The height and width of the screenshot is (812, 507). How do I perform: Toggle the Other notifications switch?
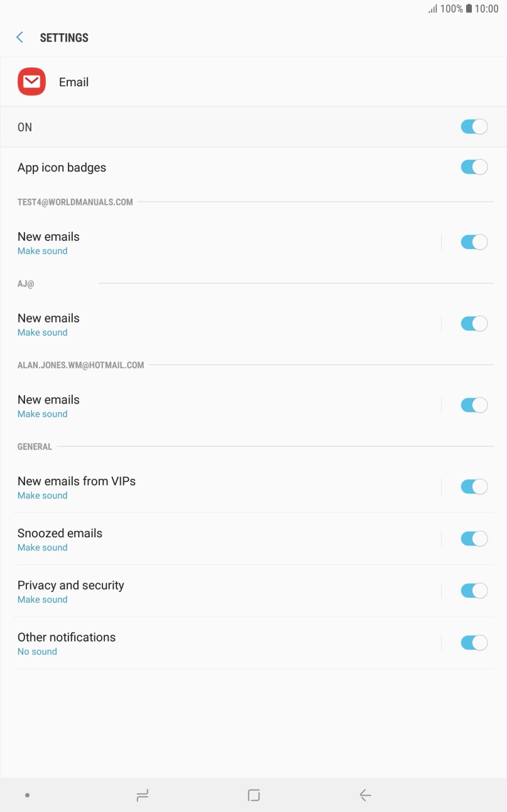pyautogui.click(x=474, y=642)
